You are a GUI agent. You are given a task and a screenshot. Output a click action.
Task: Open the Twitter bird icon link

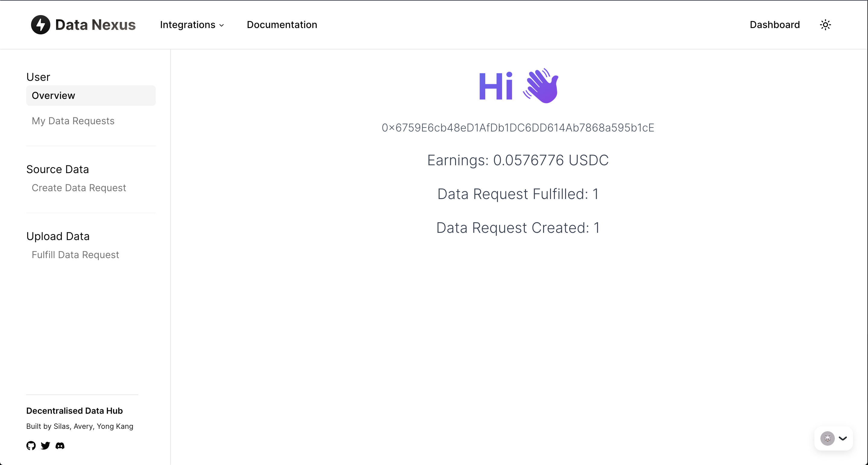tap(46, 445)
